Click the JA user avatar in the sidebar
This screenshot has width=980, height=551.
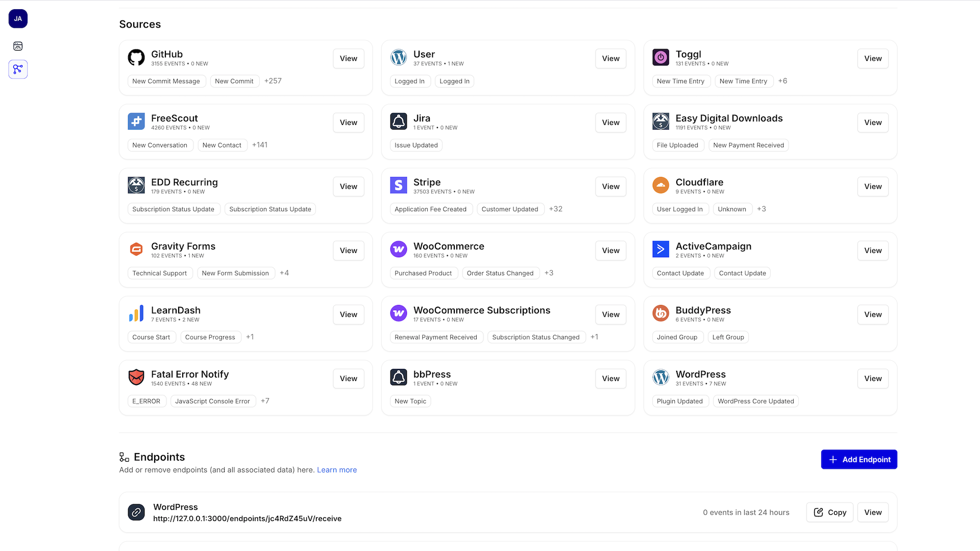point(18,19)
